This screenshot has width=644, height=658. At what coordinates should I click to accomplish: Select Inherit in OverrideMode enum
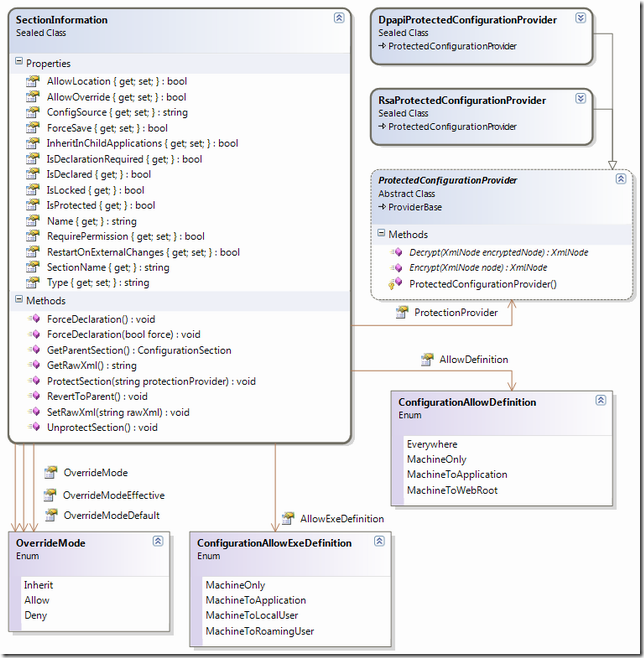pyautogui.click(x=38, y=585)
